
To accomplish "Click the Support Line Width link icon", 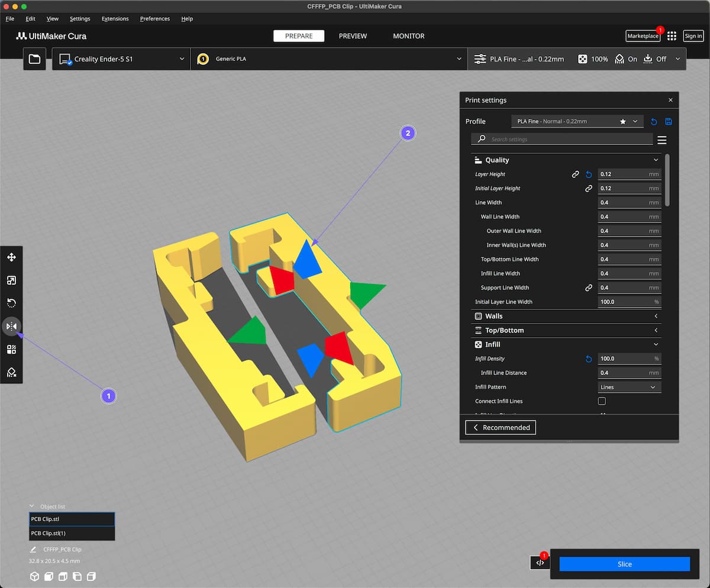I will coord(589,288).
